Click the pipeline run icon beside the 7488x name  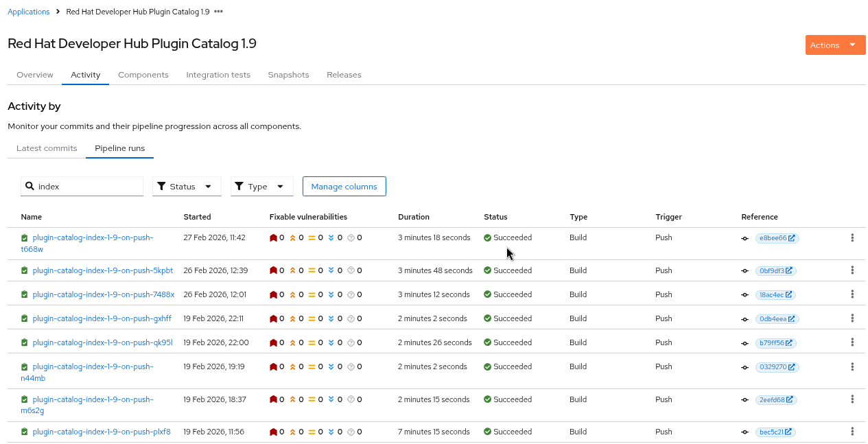pyautogui.click(x=25, y=295)
